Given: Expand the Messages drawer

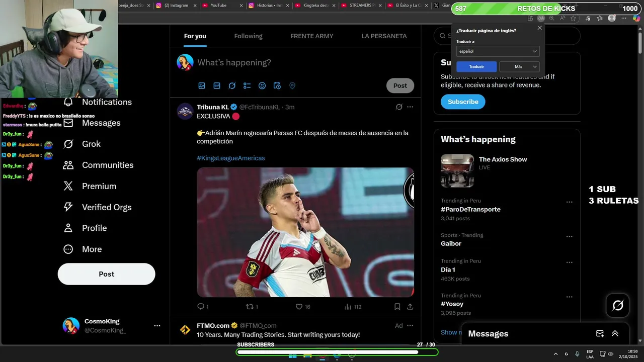Looking at the screenshot, I should (615, 333).
